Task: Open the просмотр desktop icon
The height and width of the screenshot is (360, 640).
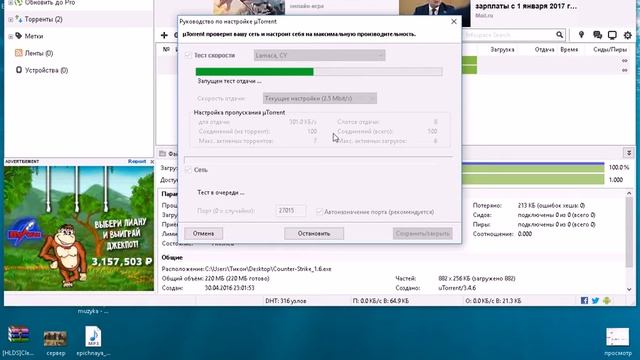Action: 618,342
